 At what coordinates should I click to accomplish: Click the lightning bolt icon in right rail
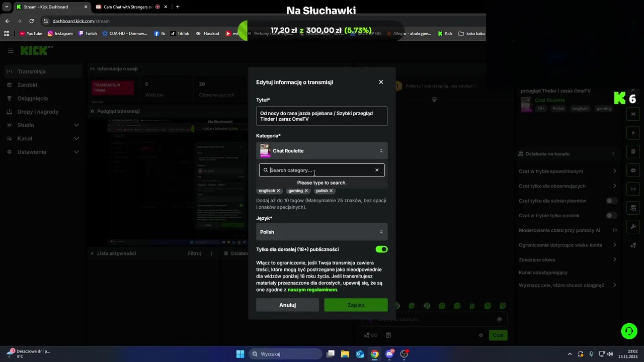633,133
